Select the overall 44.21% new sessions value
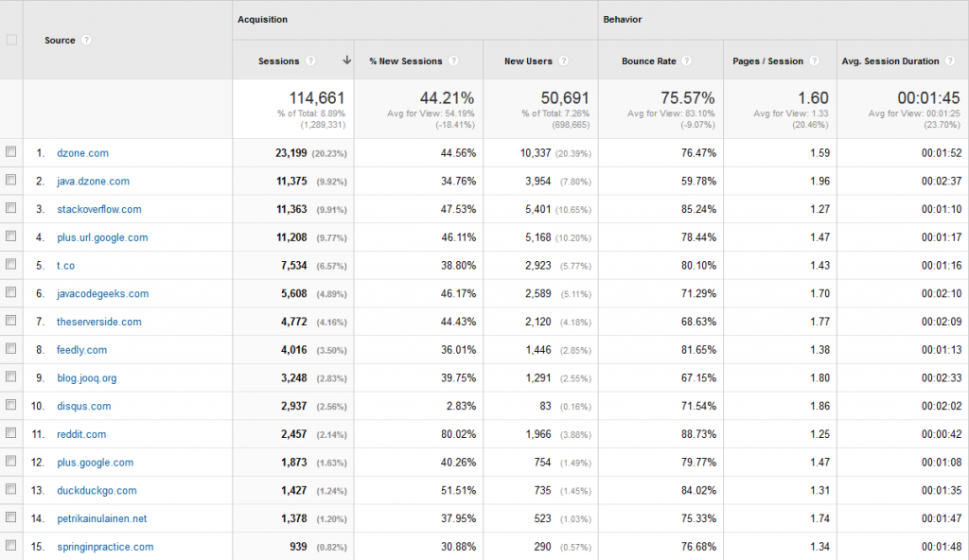969x560 pixels. pos(447,98)
